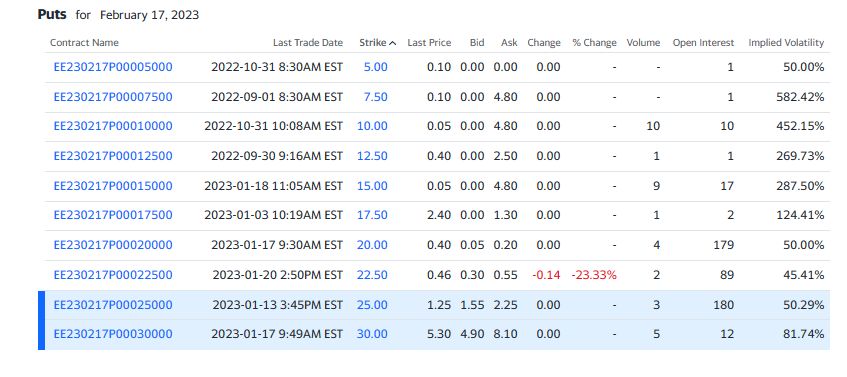The image size is (847, 377).
Task: Select the 5.00 strike price link
Action: [x=375, y=68]
